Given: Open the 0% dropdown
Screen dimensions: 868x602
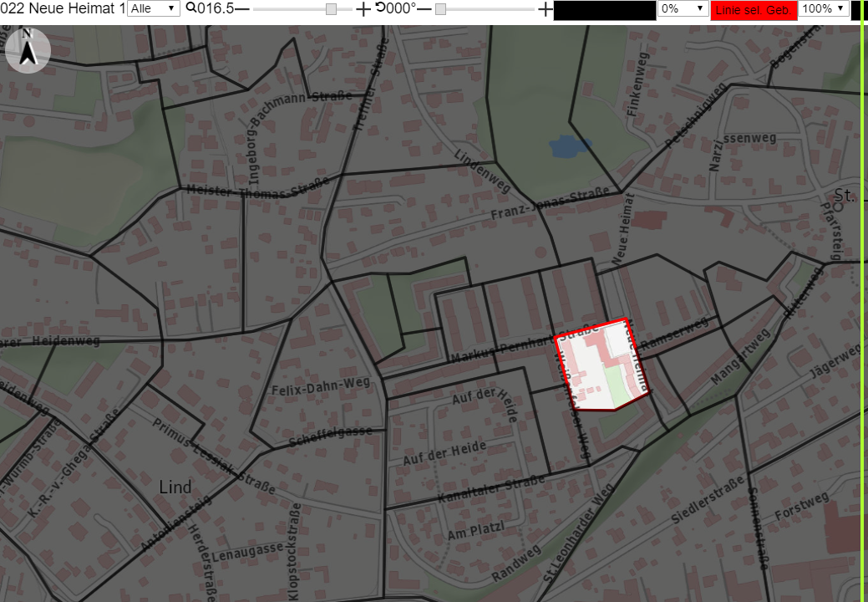Looking at the screenshot, I should click(683, 8).
